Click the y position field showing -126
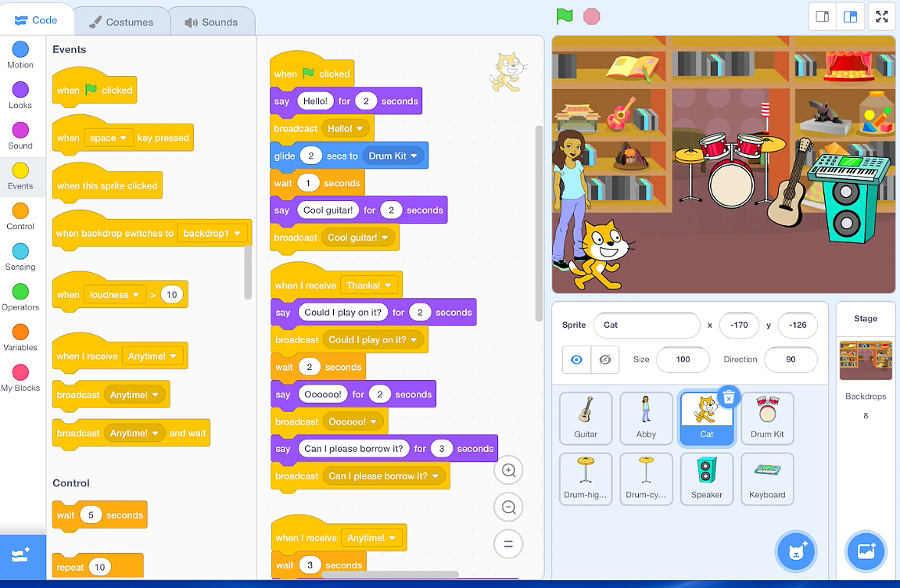 point(798,325)
